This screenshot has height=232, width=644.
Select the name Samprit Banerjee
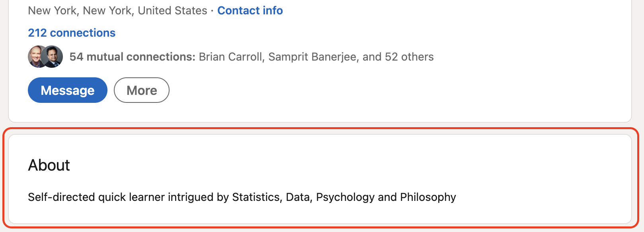[x=312, y=57]
